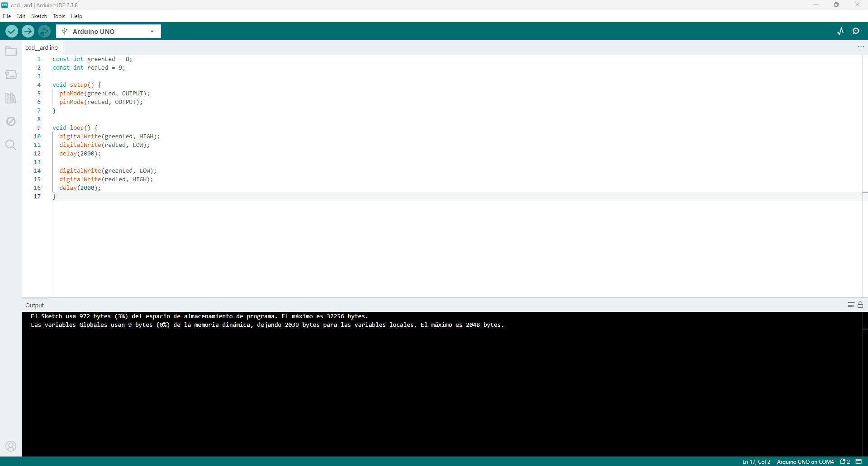
Task: Click Arduino UNO on COM4 in status bar
Action: (x=805, y=461)
